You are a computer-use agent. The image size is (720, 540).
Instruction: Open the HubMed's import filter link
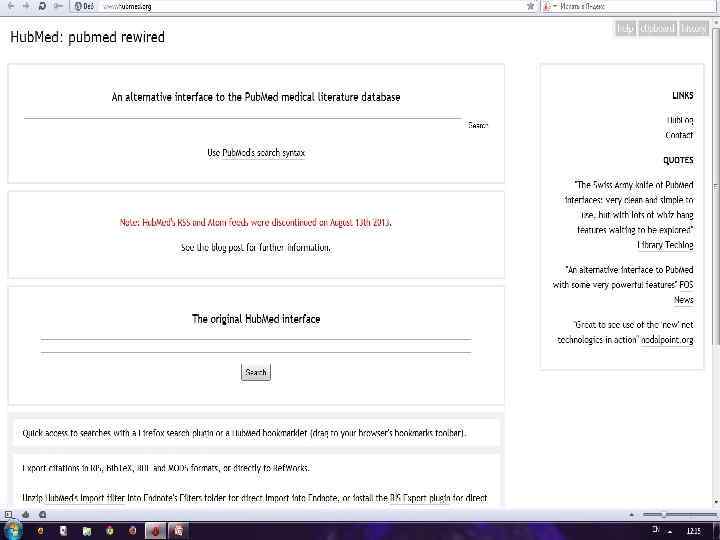click(85, 498)
